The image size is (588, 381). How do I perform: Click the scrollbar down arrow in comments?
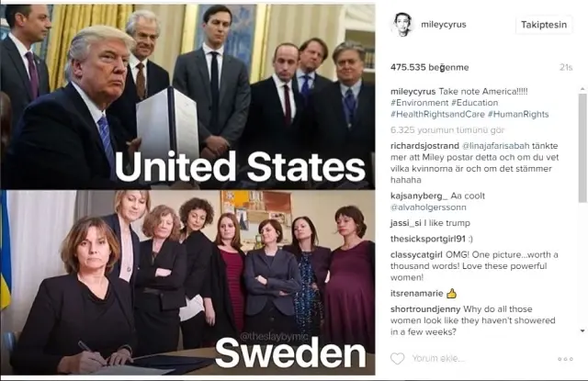click(582, 331)
